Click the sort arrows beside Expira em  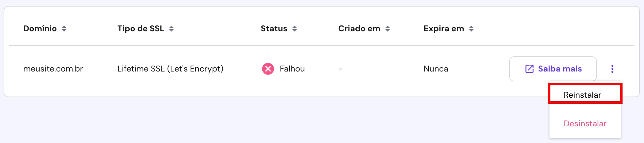tap(471, 29)
